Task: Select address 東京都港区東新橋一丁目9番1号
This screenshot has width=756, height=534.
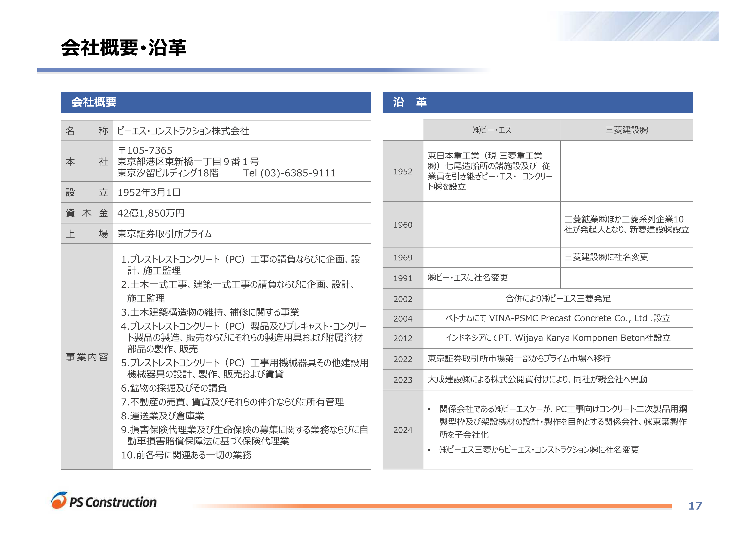Action: (188, 162)
